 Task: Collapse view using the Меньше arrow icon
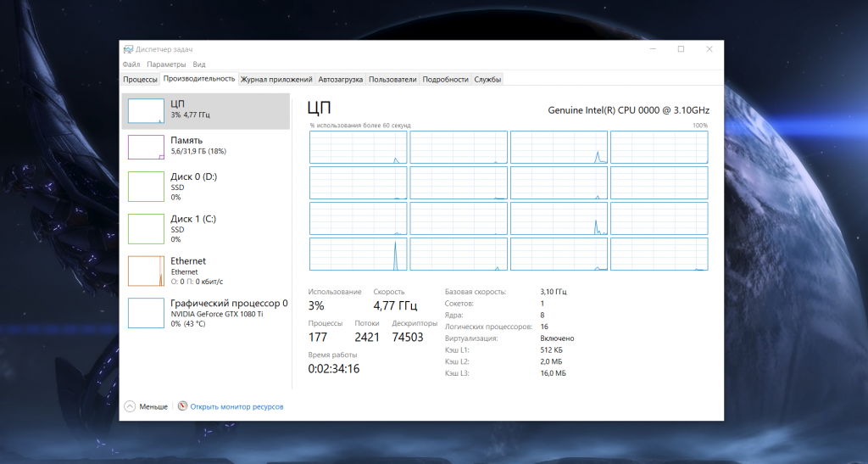tap(130, 406)
